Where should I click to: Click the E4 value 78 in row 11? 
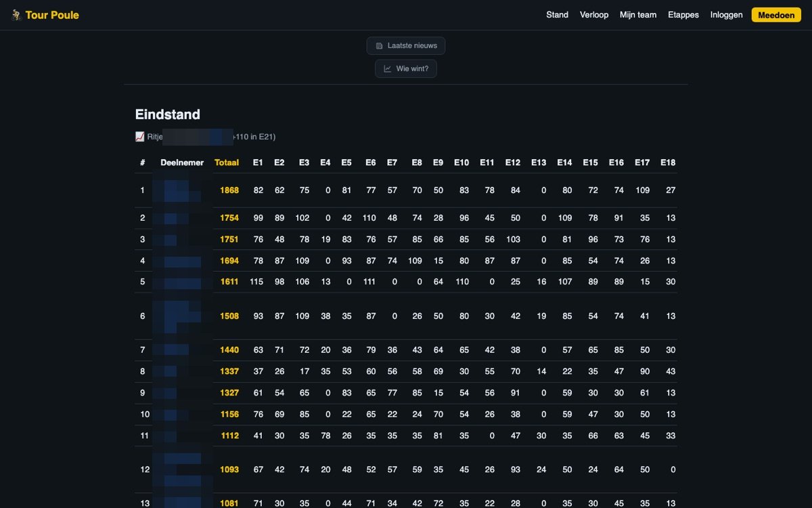coord(325,436)
